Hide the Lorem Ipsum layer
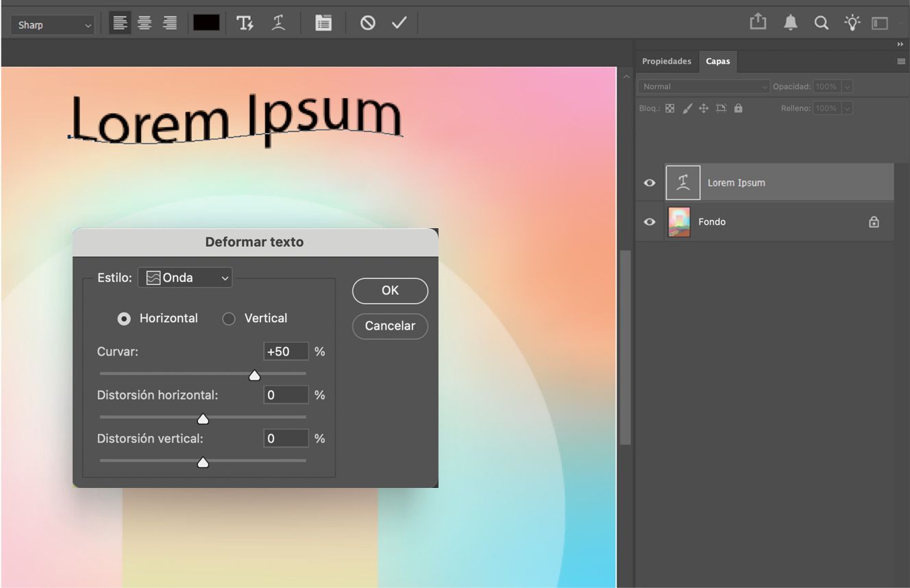The image size is (910, 588). (x=649, y=182)
